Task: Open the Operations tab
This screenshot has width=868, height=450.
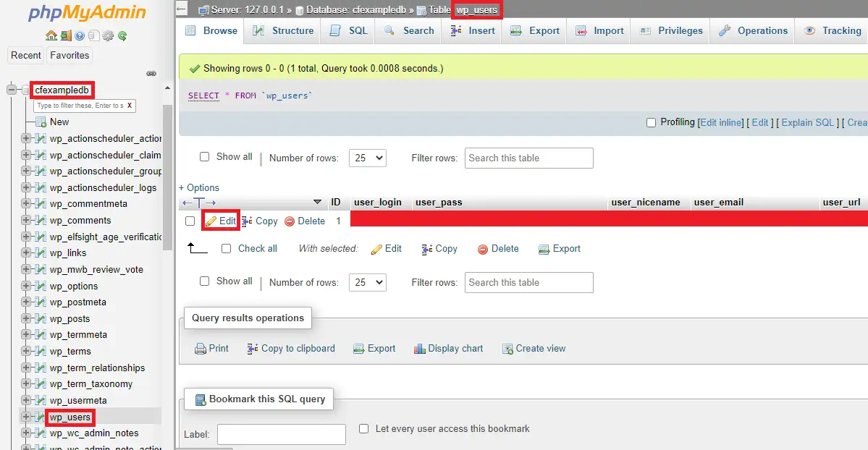Action: 753,31
